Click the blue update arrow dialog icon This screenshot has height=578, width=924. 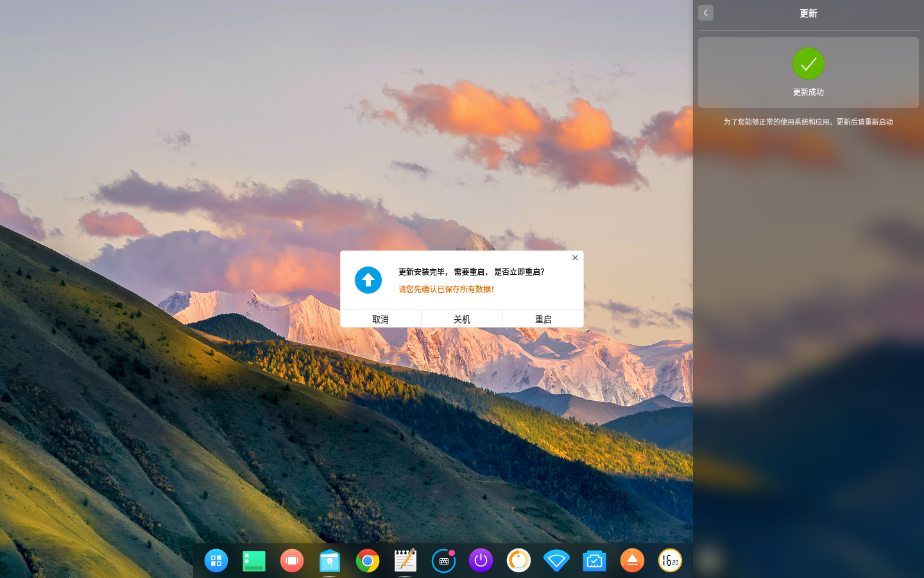click(x=368, y=280)
